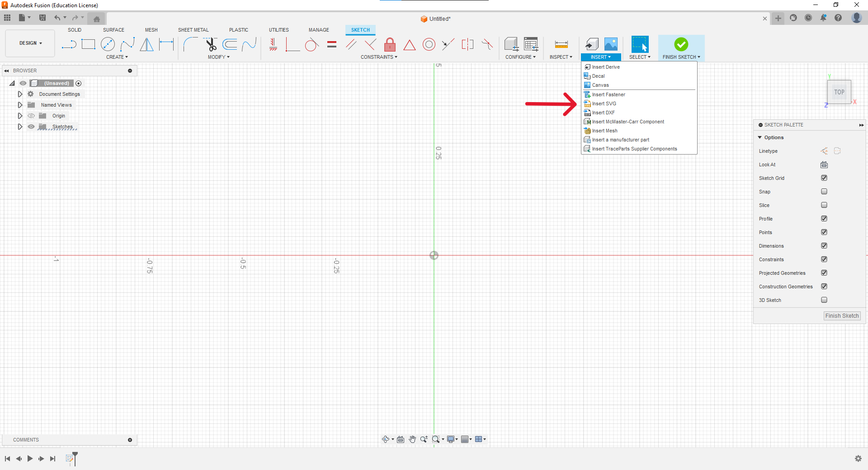This screenshot has width=868, height=470.
Task: Open the MODIFY dropdown menu
Action: click(219, 57)
